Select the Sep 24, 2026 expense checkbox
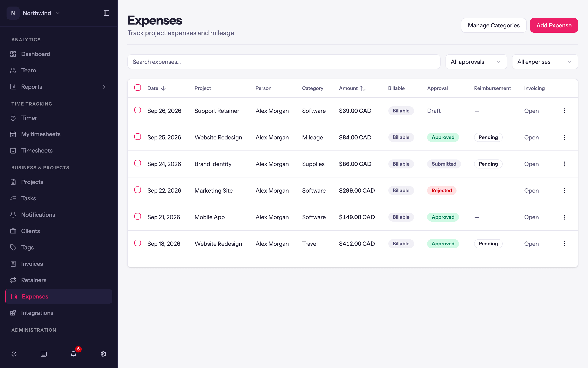Screen dimensions: 588x368 coord(138,163)
